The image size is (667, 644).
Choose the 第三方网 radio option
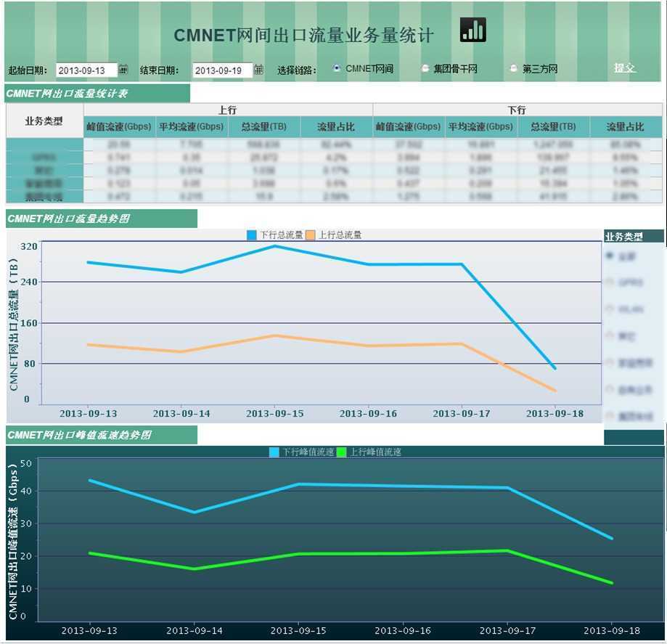(x=513, y=68)
